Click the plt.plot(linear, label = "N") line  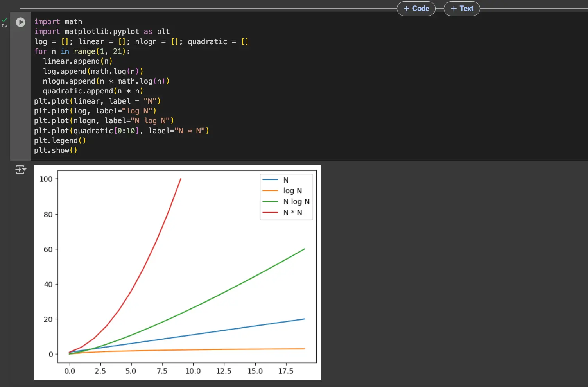point(97,101)
